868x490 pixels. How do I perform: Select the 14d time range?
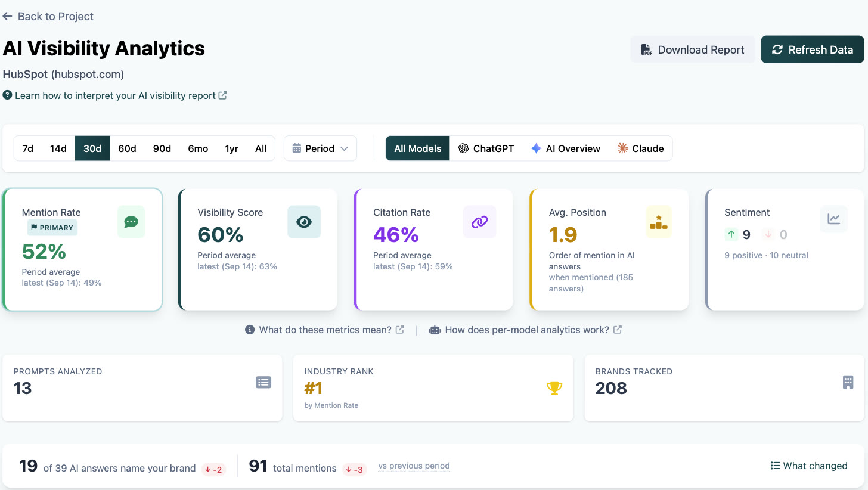pos(58,148)
